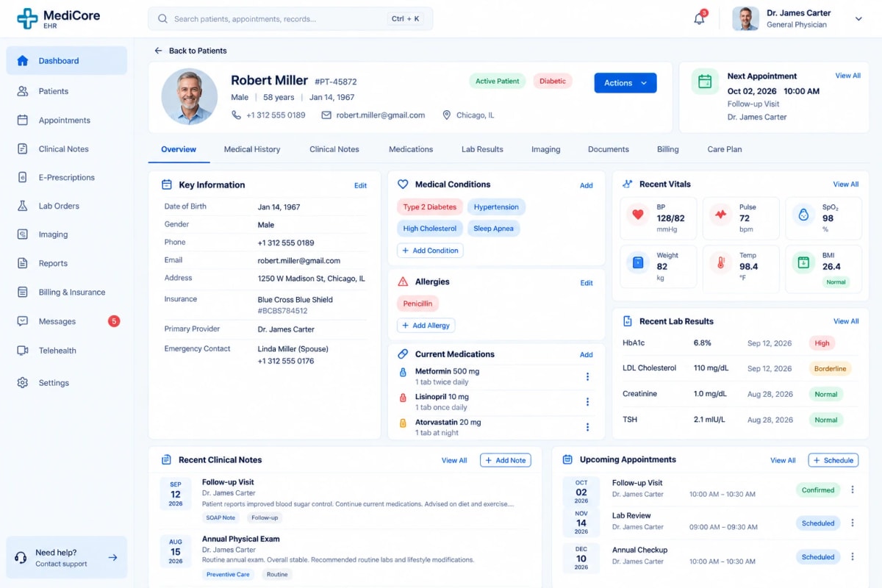
Task: Click the SpO2 vital icon
Action: tap(803, 215)
